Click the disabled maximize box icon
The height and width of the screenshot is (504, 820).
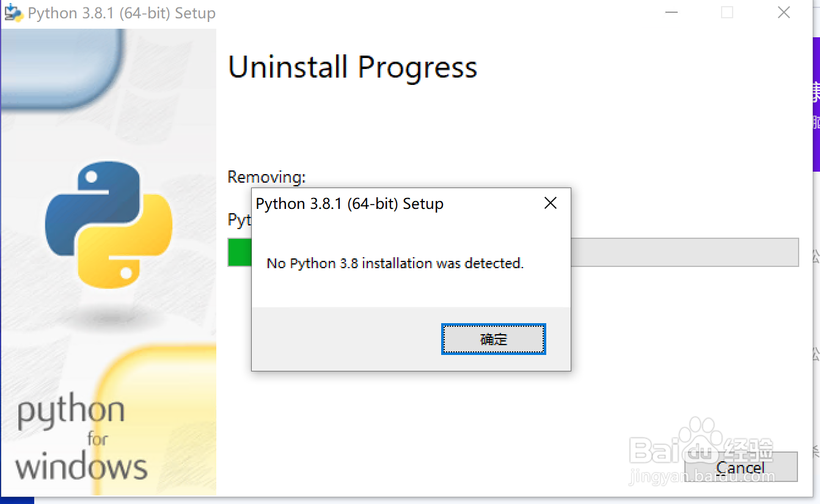(x=727, y=13)
